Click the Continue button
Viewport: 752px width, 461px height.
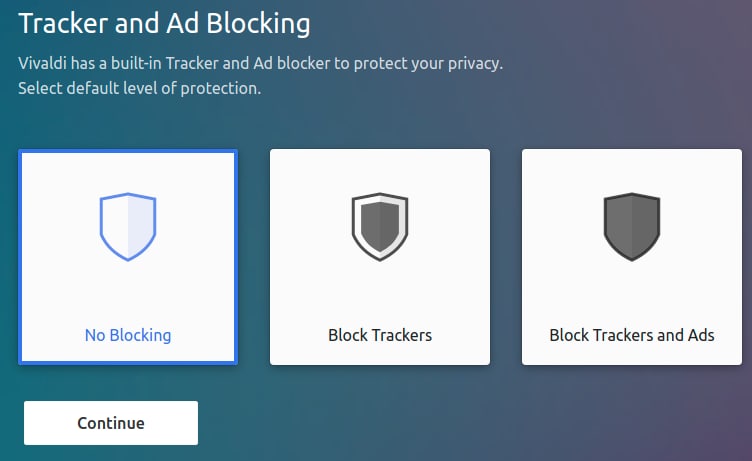click(x=111, y=423)
